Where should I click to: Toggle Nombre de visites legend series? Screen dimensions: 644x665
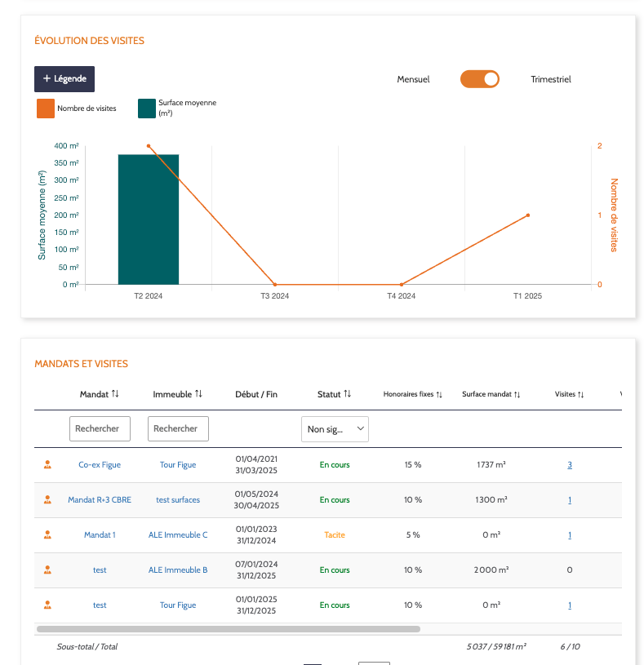pos(46,109)
